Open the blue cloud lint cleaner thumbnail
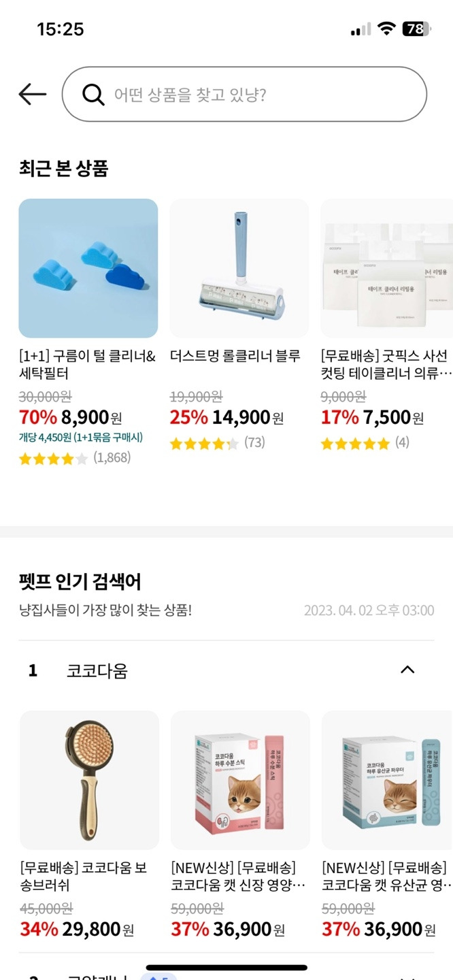The image size is (453, 980). tap(88, 268)
